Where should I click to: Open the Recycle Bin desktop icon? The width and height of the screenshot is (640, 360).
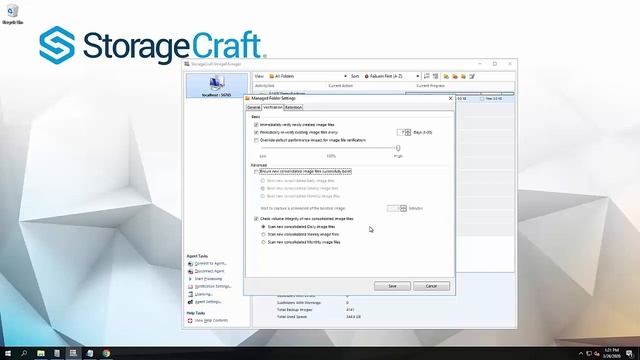tap(12, 13)
